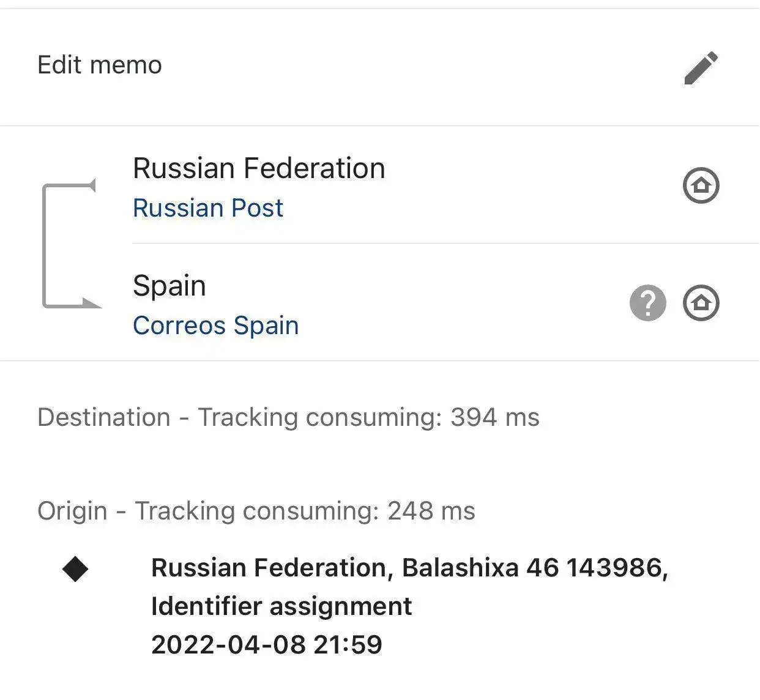This screenshot has width=760, height=700.
Task: Select the Russian Federation origin country heading
Action: 259,168
